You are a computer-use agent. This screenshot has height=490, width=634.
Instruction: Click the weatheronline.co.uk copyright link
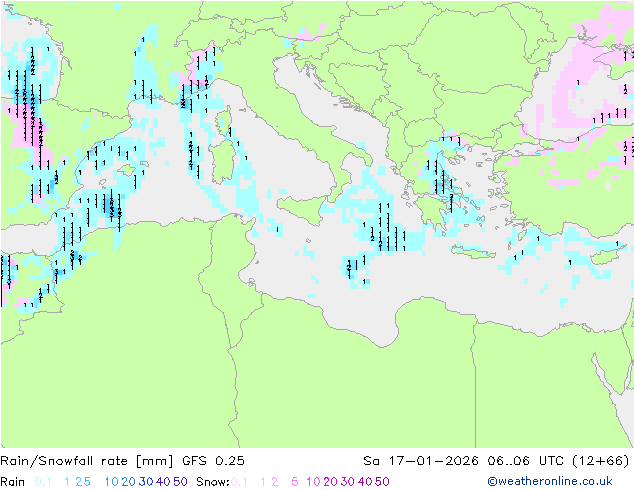(x=550, y=481)
